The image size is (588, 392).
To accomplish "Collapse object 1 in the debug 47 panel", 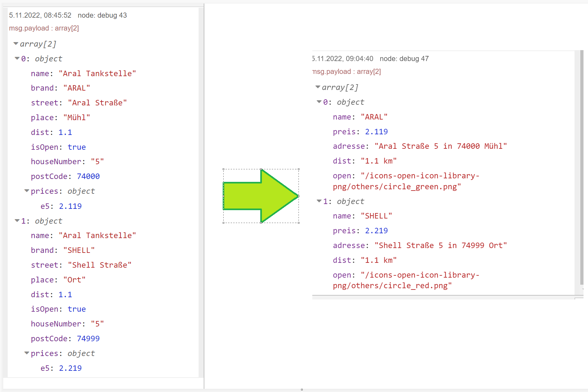I will pyautogui.click(x=319, y=201).
